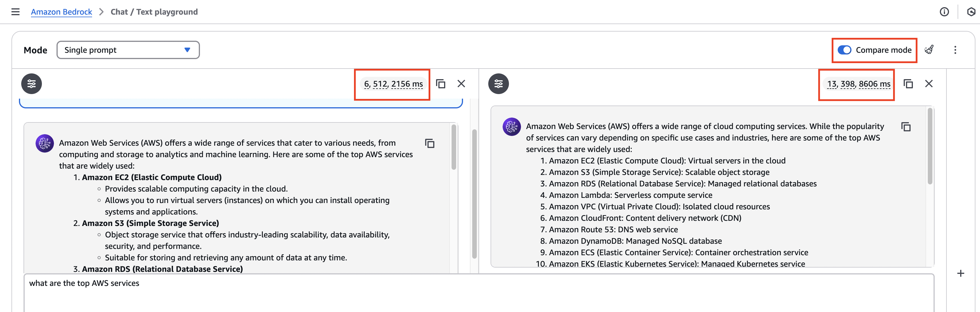Click right list item Amazon DynamoDB
The width and height of the screenshot is (980, 312).
635,241
